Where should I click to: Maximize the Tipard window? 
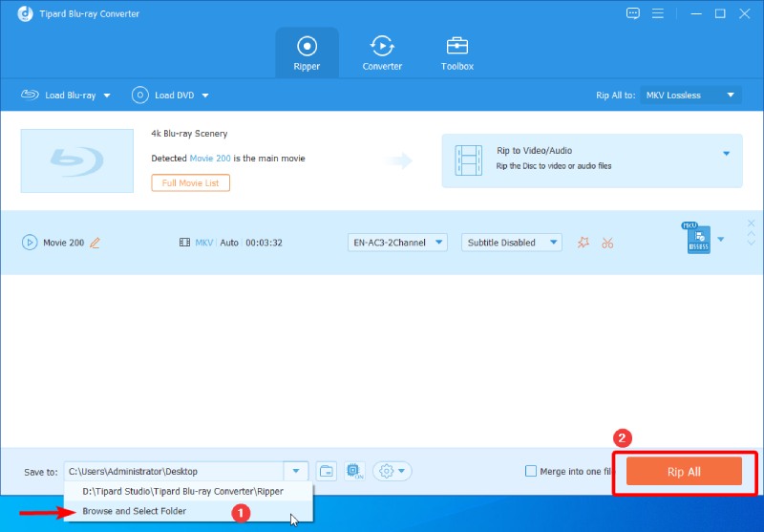(720, 13)
